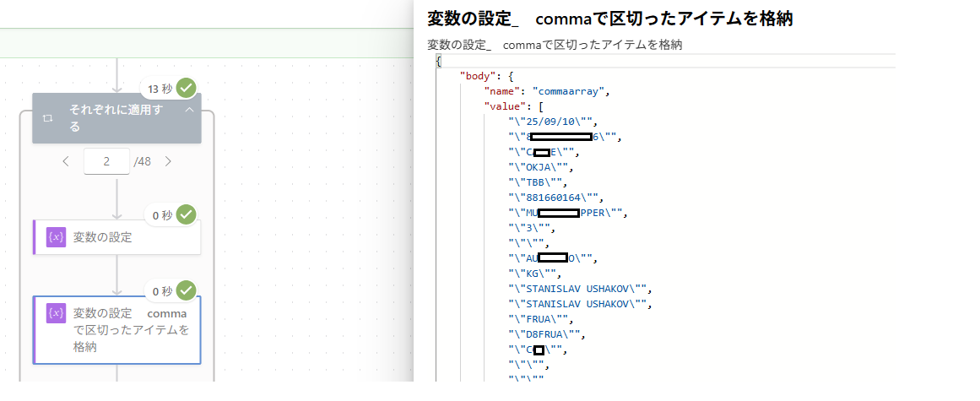Click the panel title 変数の設定_ commaで区切ったアイテムを格納

pyautogui.click(x=610, y=19)
